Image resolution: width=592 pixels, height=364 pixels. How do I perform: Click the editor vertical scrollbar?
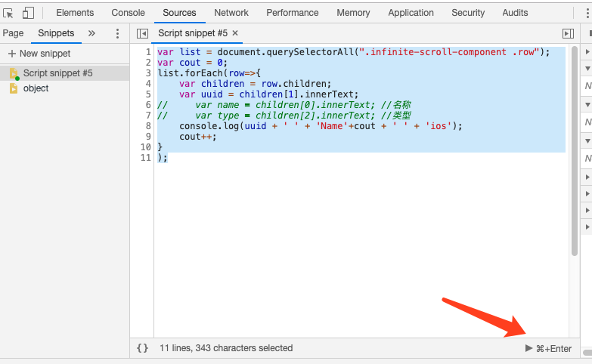click(575, 151)
